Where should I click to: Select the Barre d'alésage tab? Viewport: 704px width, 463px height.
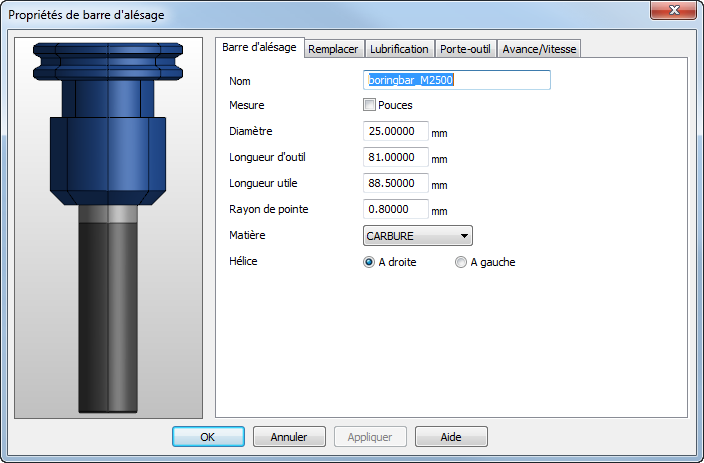tap(260, 47)
